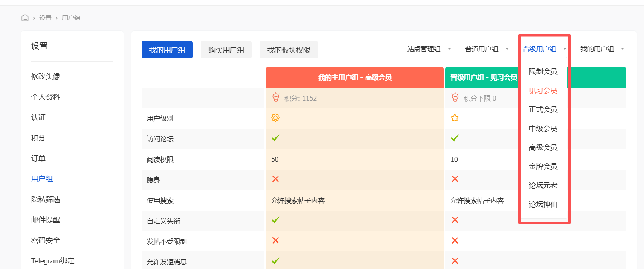Viewport: 644px width, 269px height.
Task: Click the 积分: 1152 text
Action: (x=301, y=98)
